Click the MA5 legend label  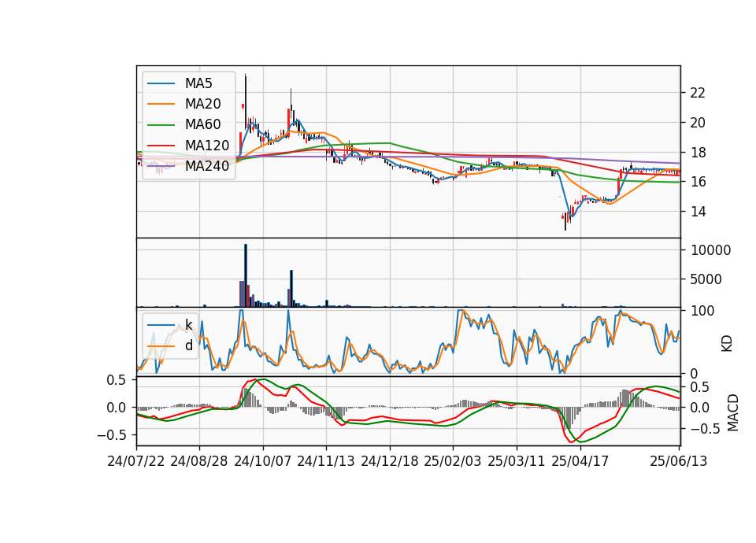point(198,83)
